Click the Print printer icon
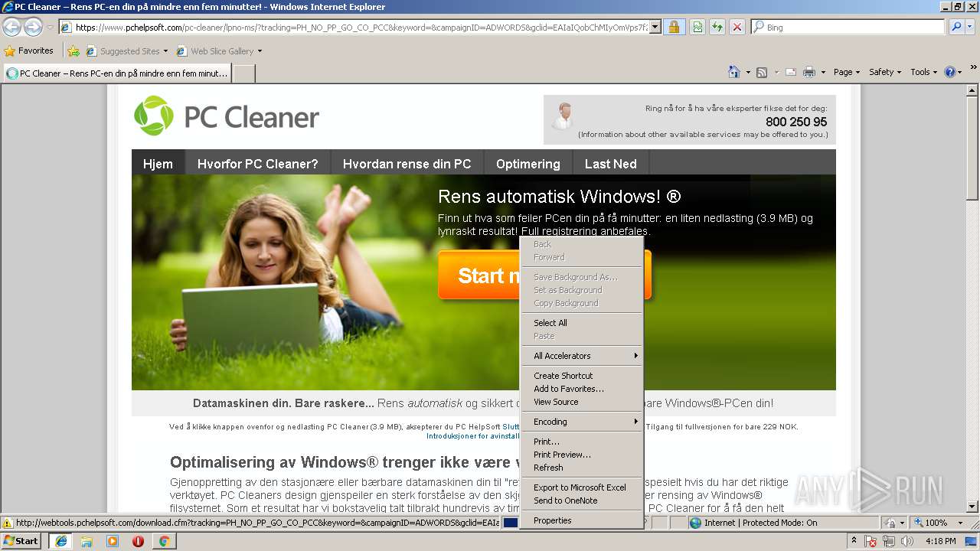The image size is (980, 551). (x=809, y=72)
